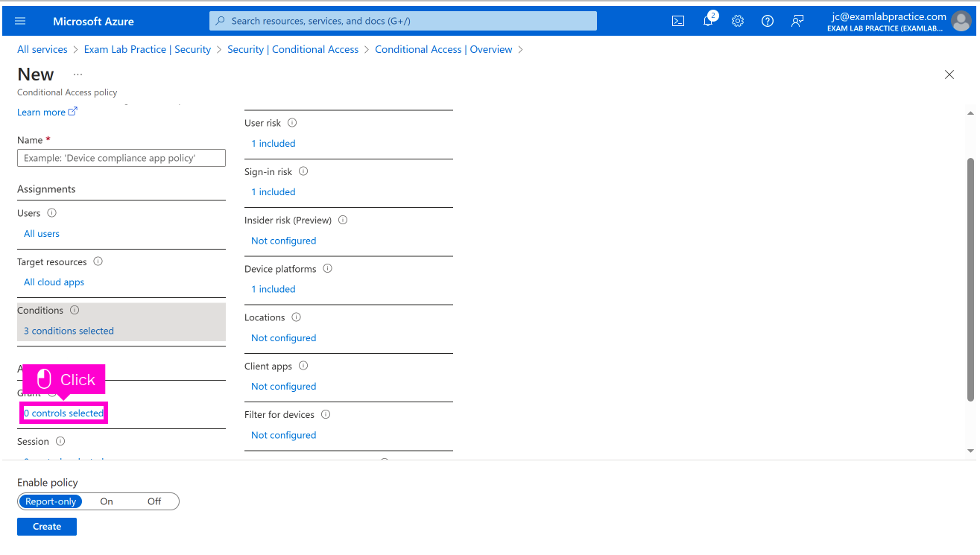Click the ellipsis next to New title
This screenshot has height=555, width=980.
(78, 74)
